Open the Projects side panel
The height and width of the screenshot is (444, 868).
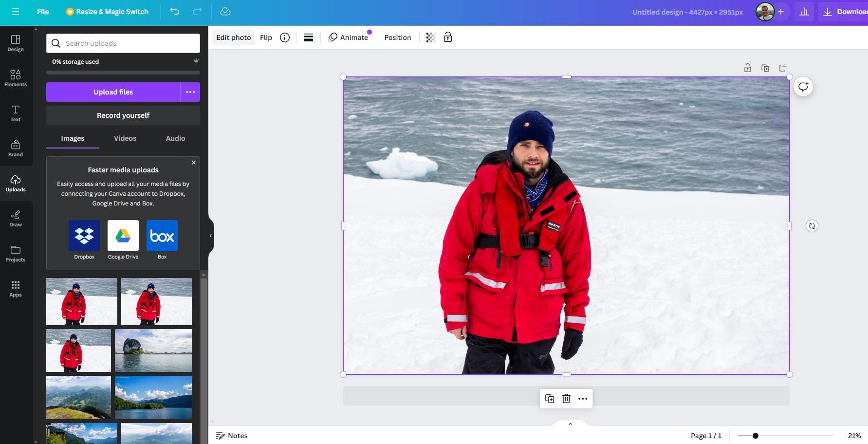tap(16, 253)
